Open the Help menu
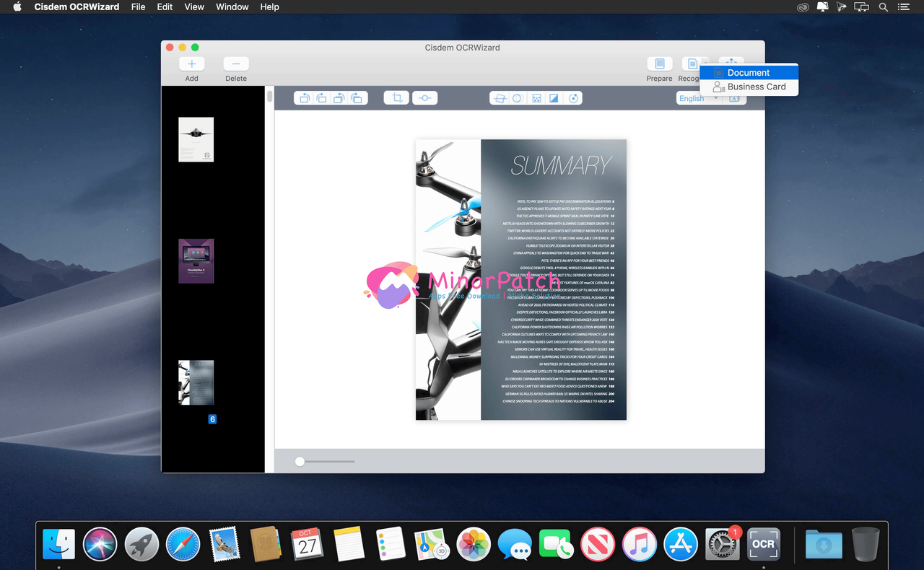924x570 pixels. pos(269,6)
